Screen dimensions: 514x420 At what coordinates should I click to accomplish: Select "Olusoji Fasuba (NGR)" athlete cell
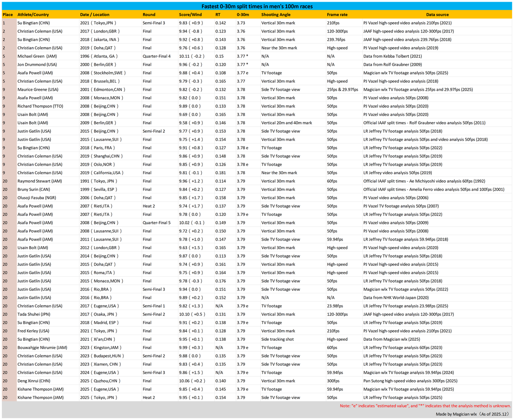coord(37,198)
